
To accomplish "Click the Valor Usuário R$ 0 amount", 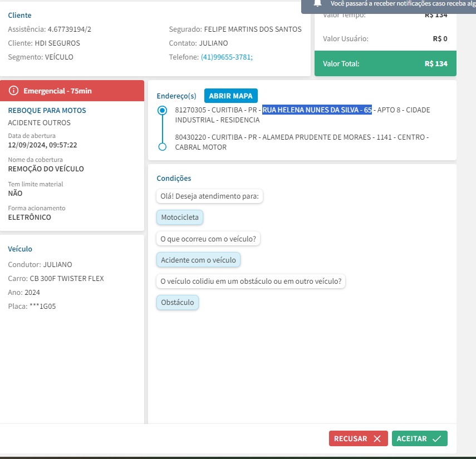I will [440, 39].
